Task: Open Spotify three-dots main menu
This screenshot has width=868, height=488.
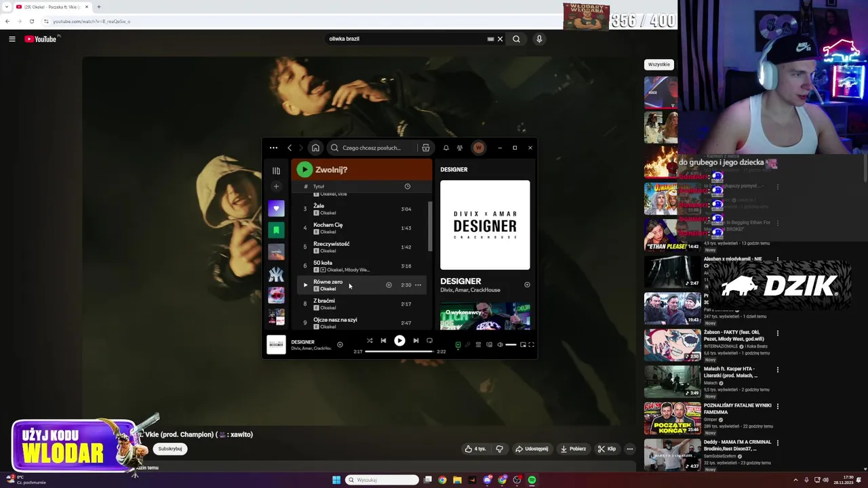Action: 273,148
